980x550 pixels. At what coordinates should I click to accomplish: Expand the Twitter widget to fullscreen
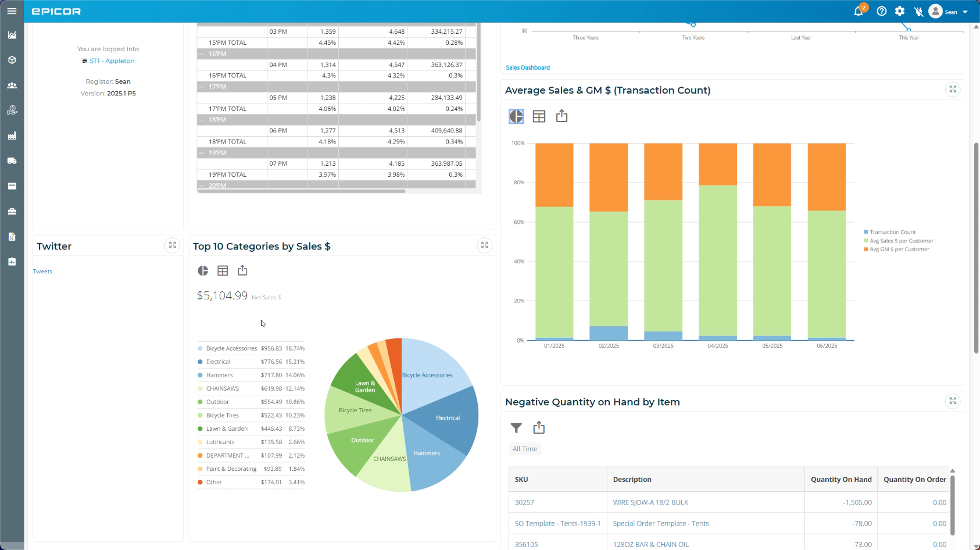point(172,245)
